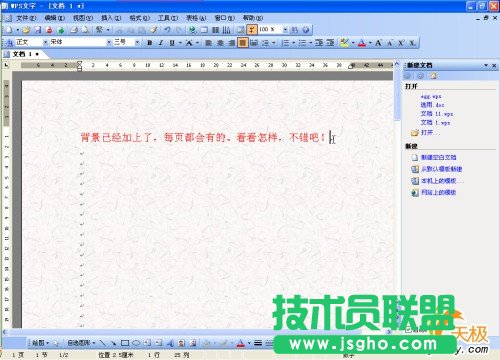
Task: Toggle the select objects pointer in the drawing toolbar
Action: coord(56,343)
